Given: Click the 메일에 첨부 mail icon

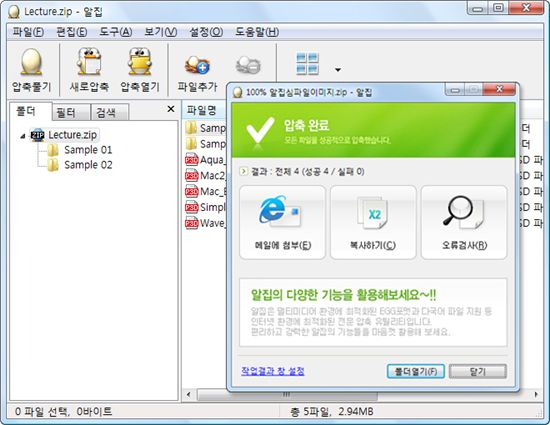Looking at the screenshot, I should click(x=280, y=211).
